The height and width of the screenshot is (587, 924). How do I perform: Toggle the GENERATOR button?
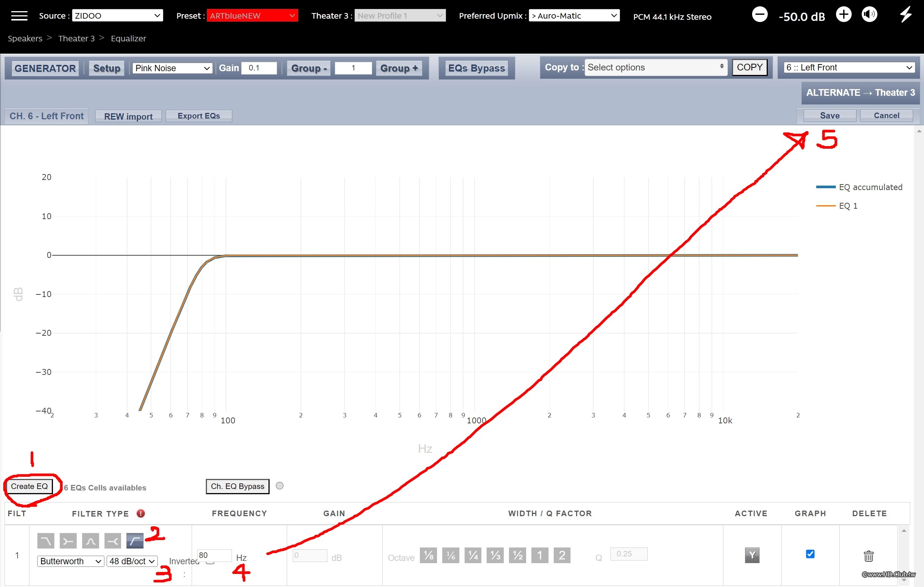click(45, 69)
